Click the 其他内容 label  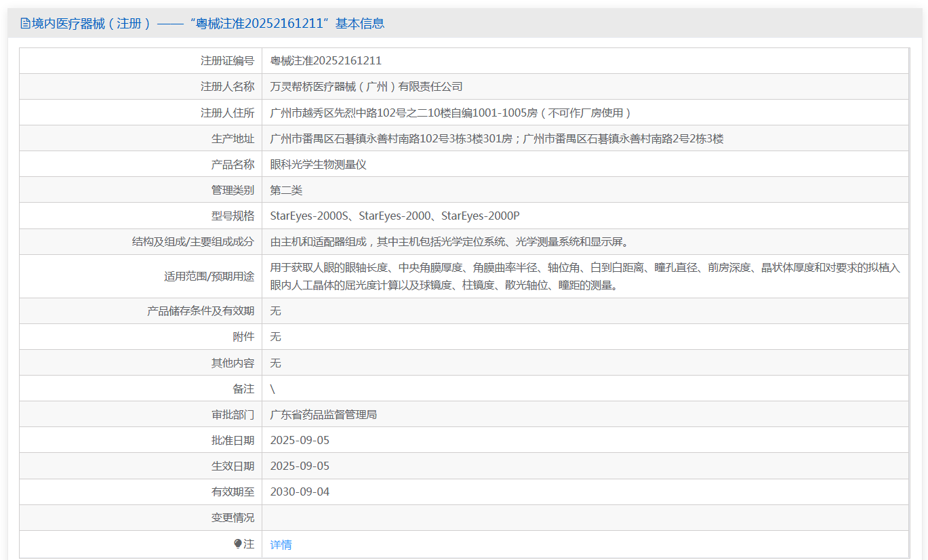(x=233, y=363)
